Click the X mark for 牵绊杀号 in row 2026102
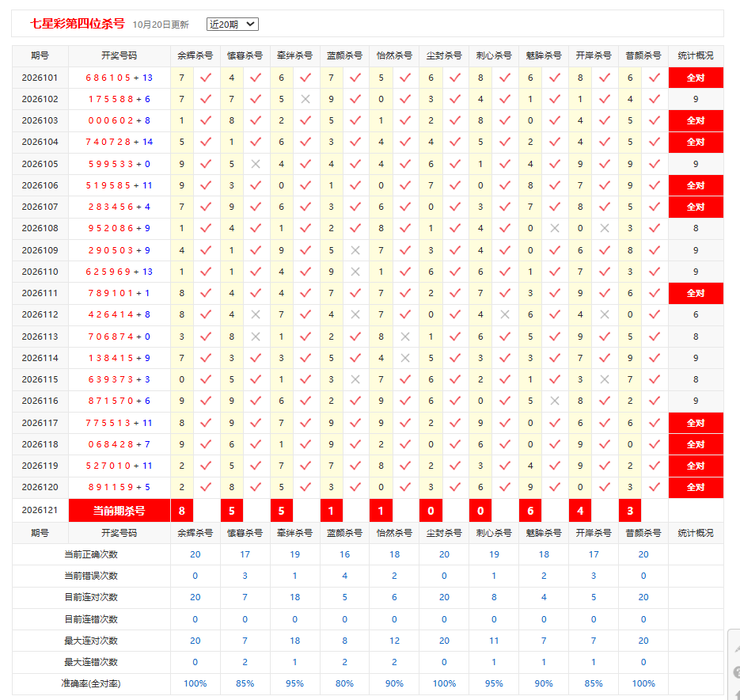Image resolution: width=740 pixels, height=700 pixels. pyautogui.click(x=305, y=99)
